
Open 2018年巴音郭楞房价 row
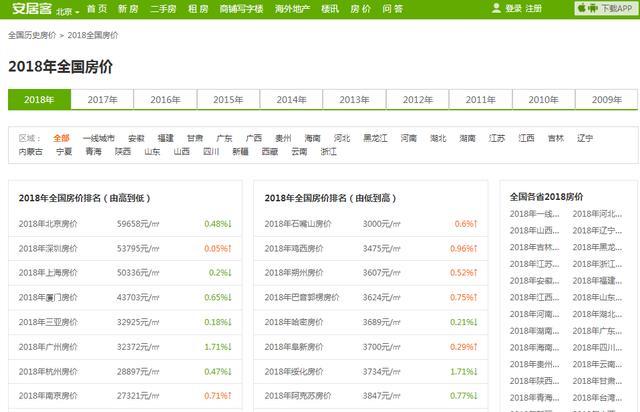pos(371,297)
